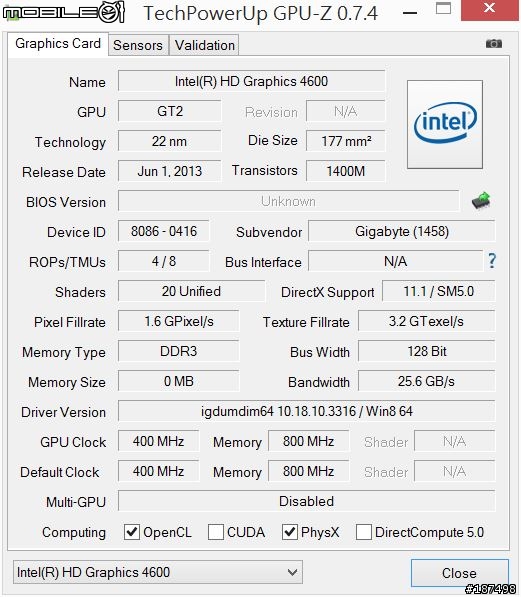
Task: Close the window with red X
Action: [x=490, y=8]
